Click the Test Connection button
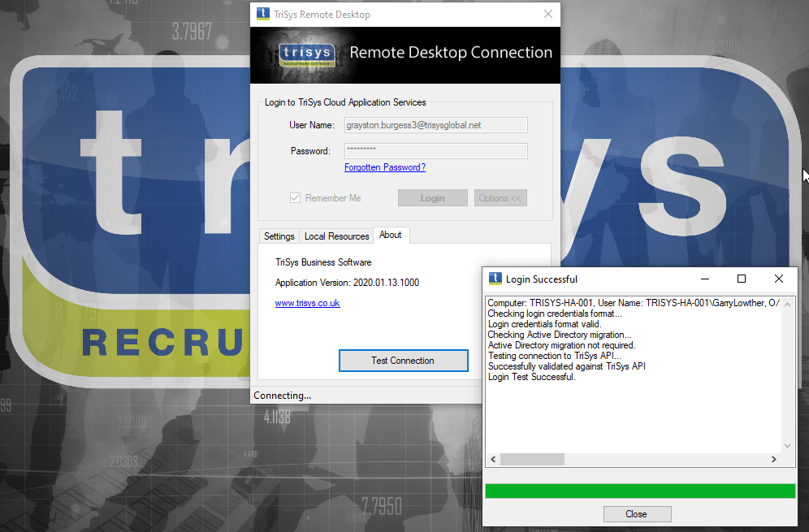 click(403, 360)
